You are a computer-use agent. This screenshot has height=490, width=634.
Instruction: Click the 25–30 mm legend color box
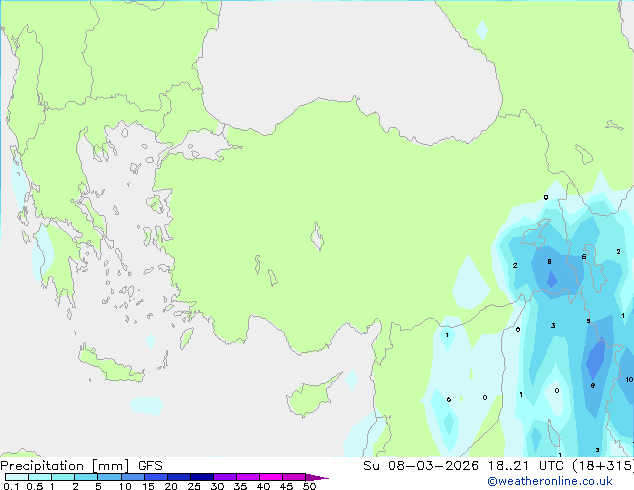pyautogui.click(x=202, y=477)
